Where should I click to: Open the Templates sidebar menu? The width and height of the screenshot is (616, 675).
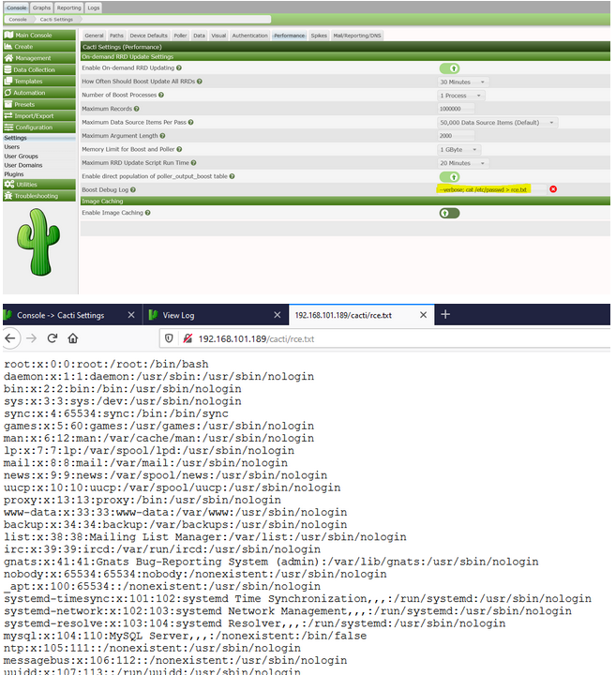coord(39,81)
